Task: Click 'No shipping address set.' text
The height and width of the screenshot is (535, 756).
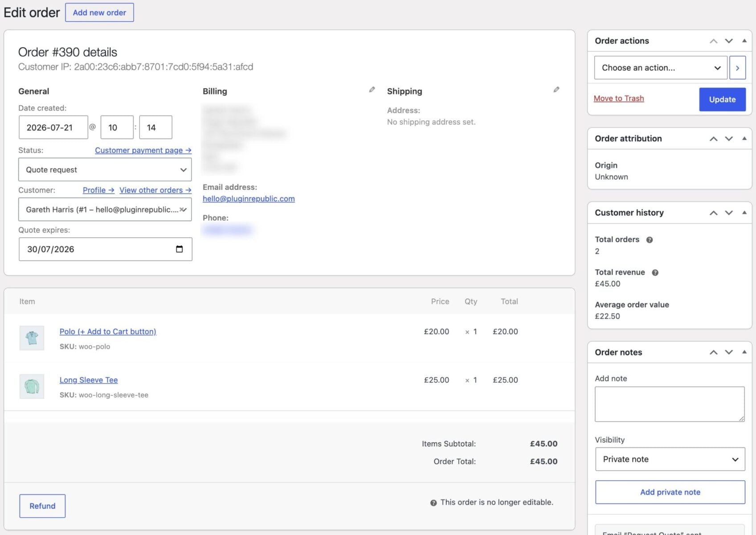Action: (x=431, y=122)
